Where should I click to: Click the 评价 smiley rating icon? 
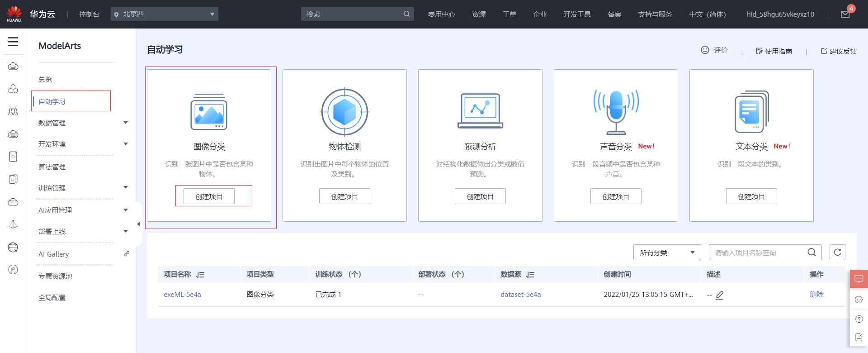pos(705,50)
